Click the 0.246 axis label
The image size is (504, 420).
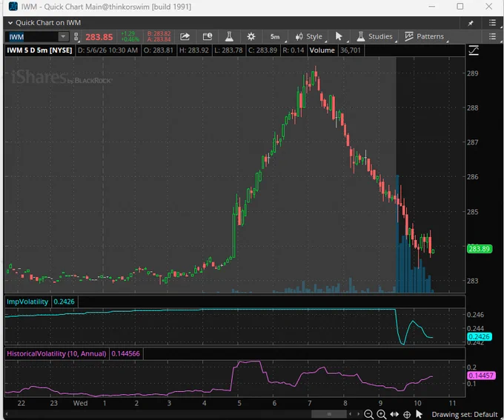tap(475, 315)
